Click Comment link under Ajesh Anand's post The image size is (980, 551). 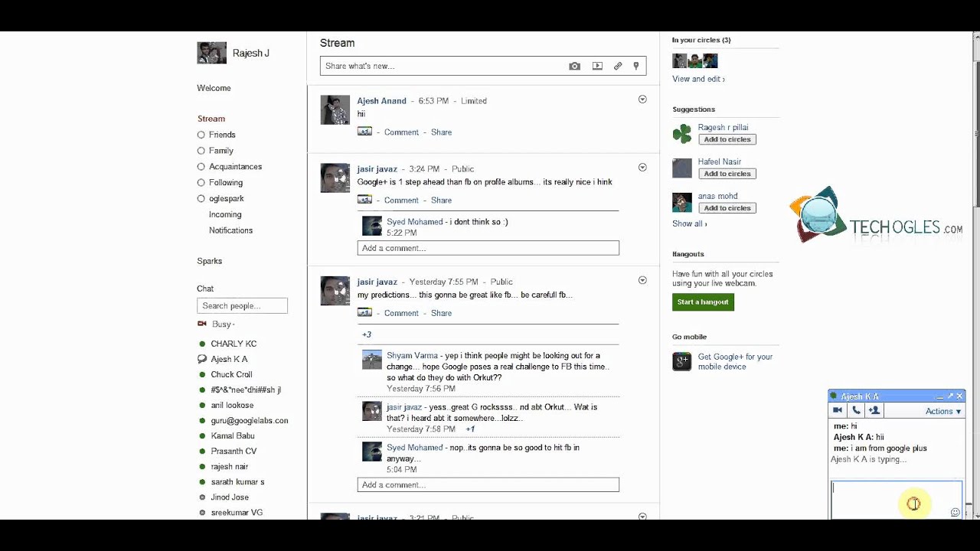point(401,132)
